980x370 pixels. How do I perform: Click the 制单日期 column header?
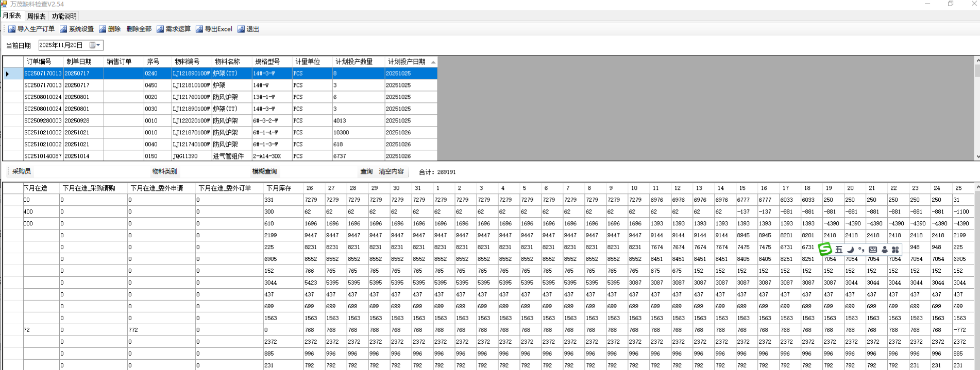83,62
